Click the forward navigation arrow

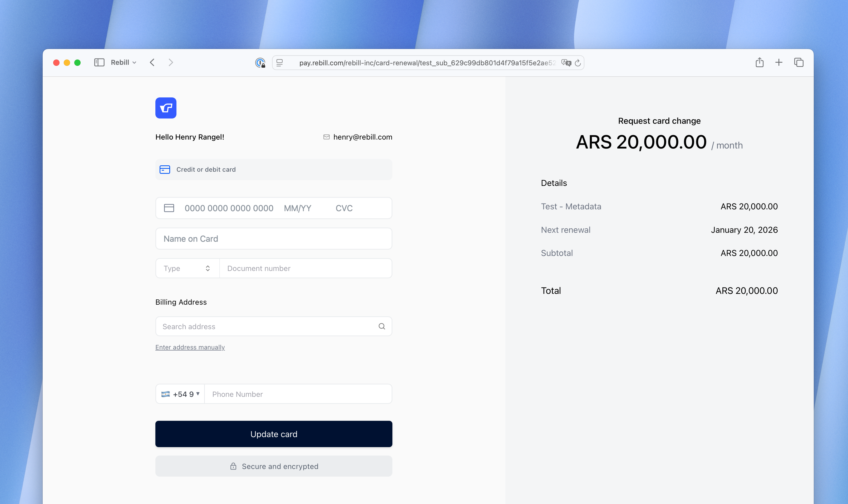pyautogui.click(x=171, y=62)
